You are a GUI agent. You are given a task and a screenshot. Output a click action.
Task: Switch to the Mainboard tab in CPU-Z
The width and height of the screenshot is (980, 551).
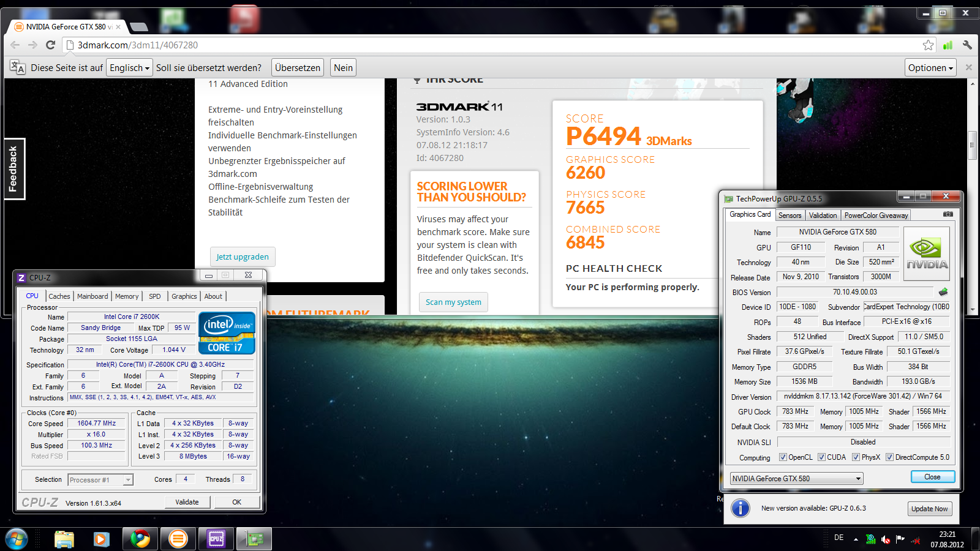pyautogui.click(x=92, y=296)
